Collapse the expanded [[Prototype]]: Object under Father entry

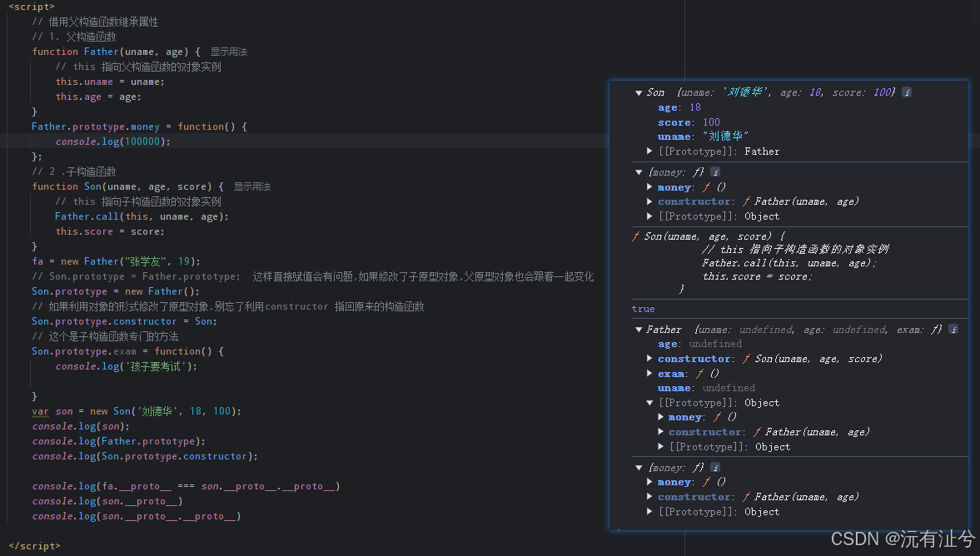(x=649, y=403)
